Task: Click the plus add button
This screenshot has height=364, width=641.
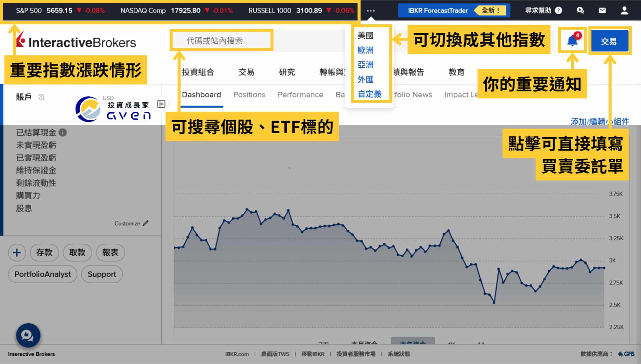Action: tap(17, 253)
